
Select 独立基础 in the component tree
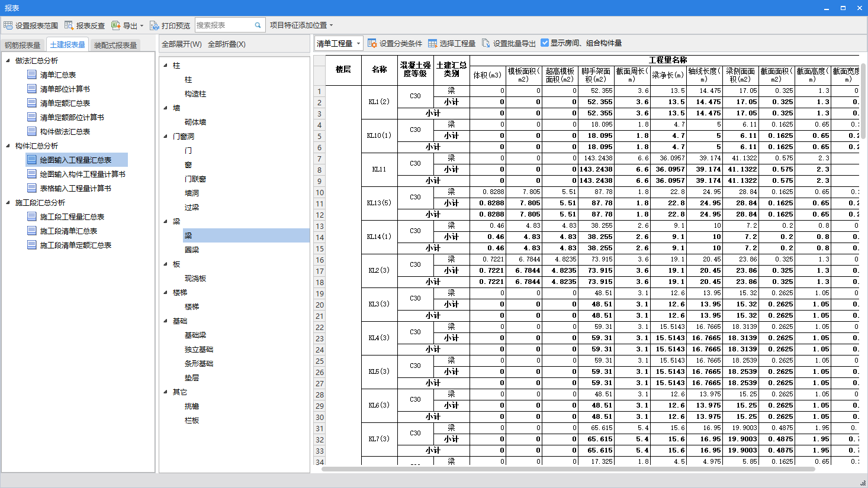(199, 349)
